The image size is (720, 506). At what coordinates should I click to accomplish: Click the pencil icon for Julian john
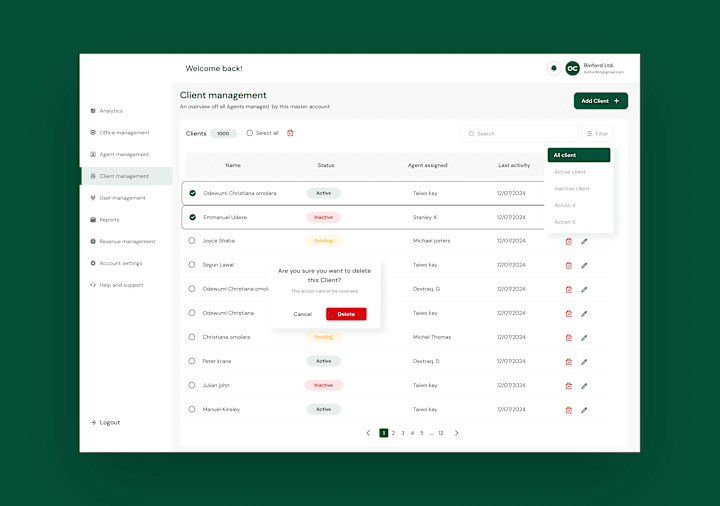[584, 386]
